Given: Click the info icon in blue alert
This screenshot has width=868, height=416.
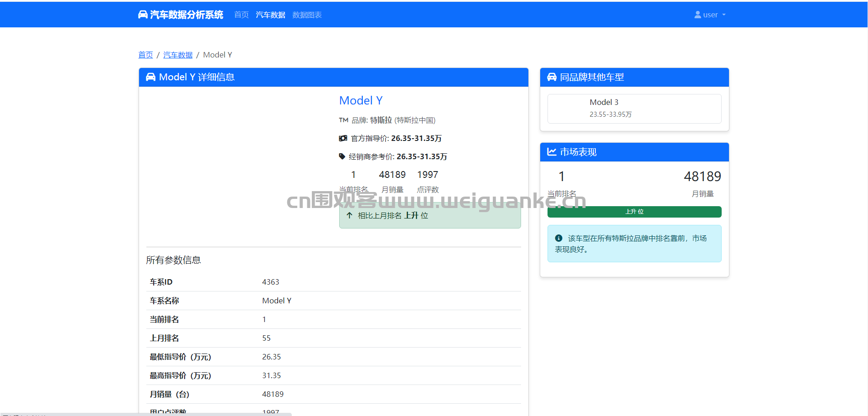Looking at the screenshot, I should [x=558, y=238].
